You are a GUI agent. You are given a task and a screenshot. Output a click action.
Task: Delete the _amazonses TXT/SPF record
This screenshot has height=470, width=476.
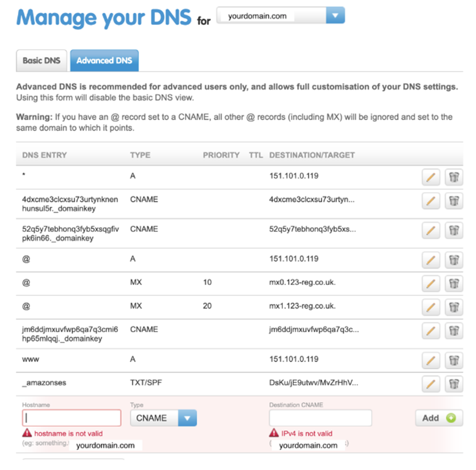[x=453, y=382]
